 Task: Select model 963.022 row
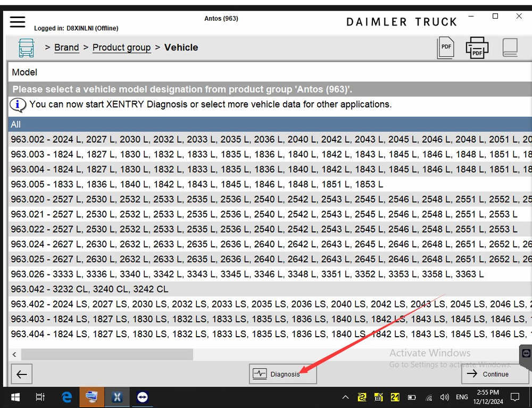pos(270,229)
